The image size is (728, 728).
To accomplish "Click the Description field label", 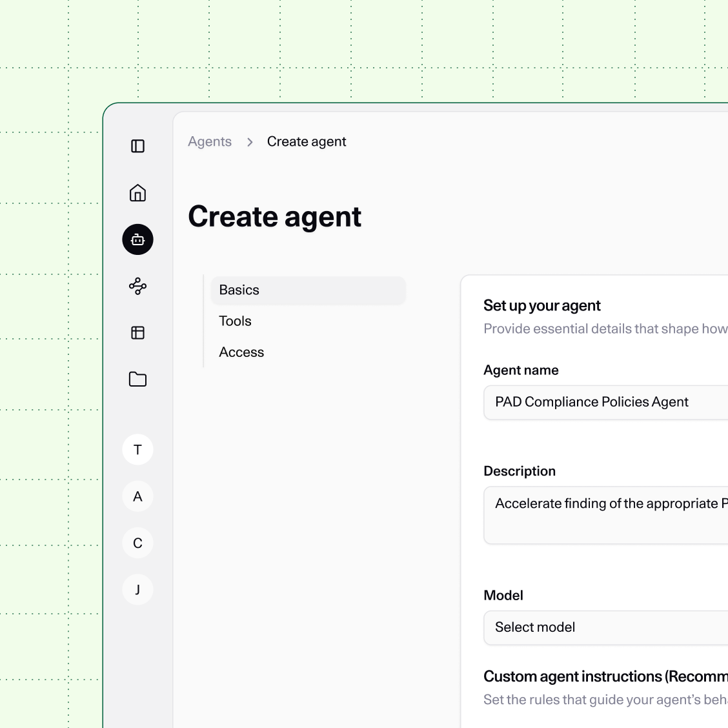I will pyautogui.click(x=520, y=471).
